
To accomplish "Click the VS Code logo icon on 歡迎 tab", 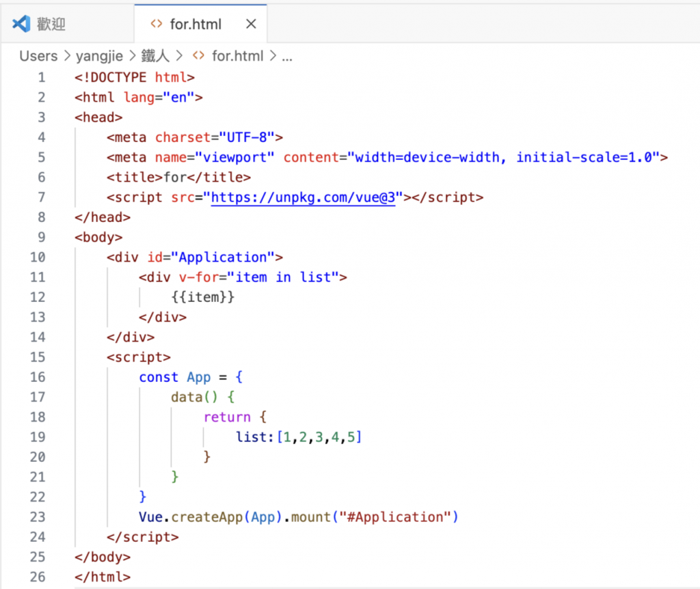I will click(21, 24).
